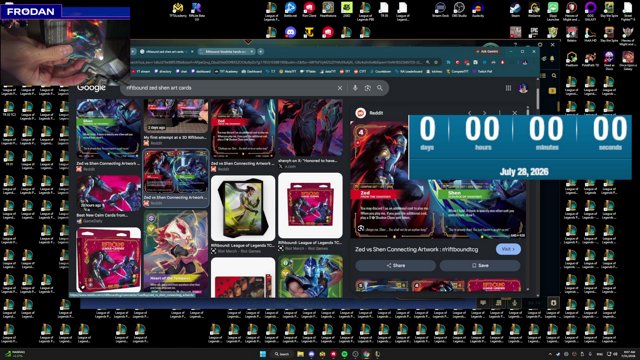Open the 'Honored to have' X post thumbnail
640x360 pixels.
310,128
